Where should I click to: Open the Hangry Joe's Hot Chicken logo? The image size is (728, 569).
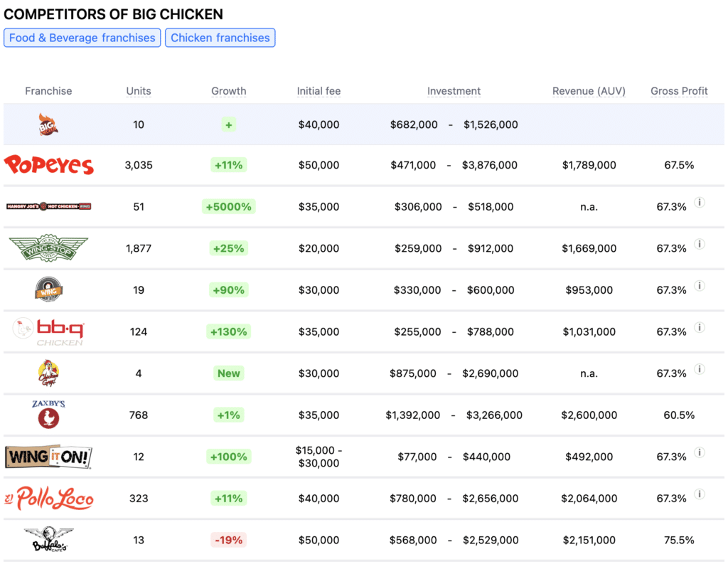49,206
